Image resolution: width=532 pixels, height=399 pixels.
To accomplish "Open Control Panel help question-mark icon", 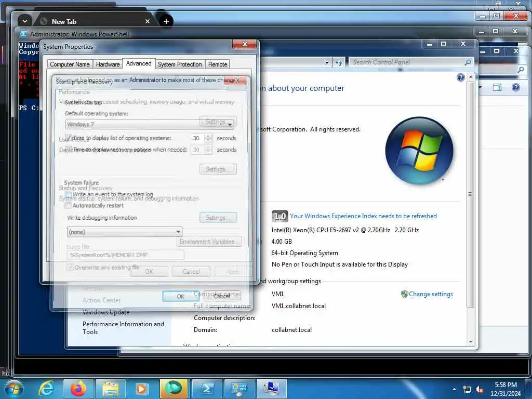I will point(460,78).
